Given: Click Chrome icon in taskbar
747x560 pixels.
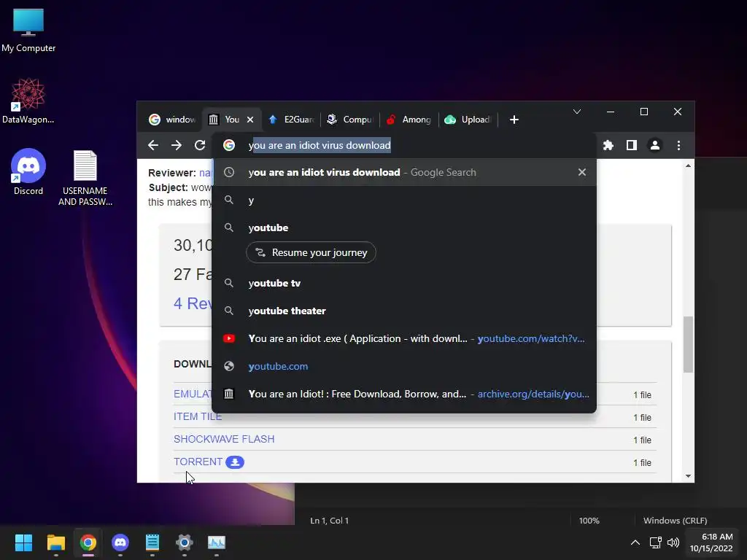Looking at the screenshot, I should [x=88, y=542].
